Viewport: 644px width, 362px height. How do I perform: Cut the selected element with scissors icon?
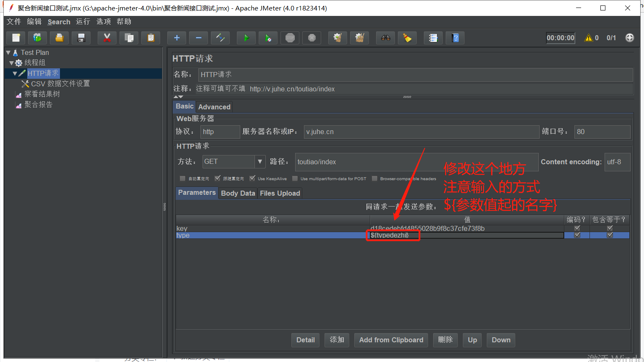pyautogui.click(x=107, y=38)
